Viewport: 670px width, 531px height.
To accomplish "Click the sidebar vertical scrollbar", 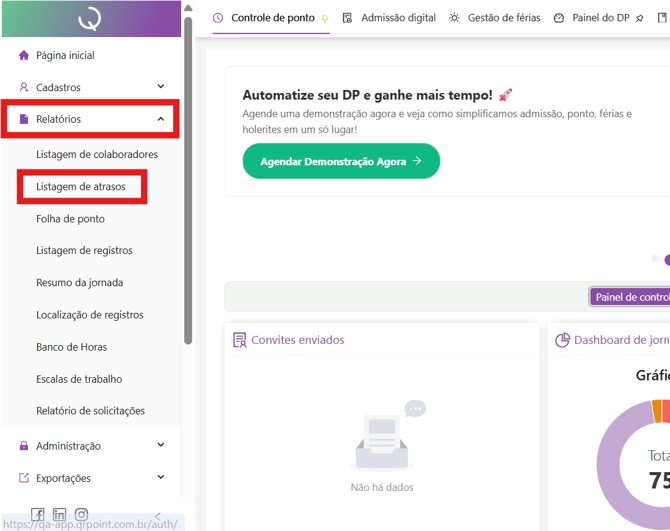I will [x=188, y=180].
